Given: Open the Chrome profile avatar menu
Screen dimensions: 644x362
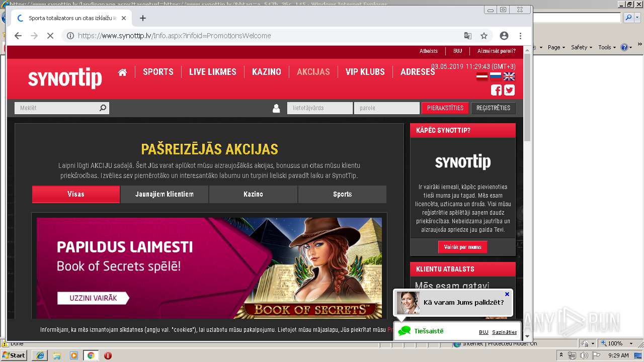Looking at the screenshot, I should pos(504,36).
